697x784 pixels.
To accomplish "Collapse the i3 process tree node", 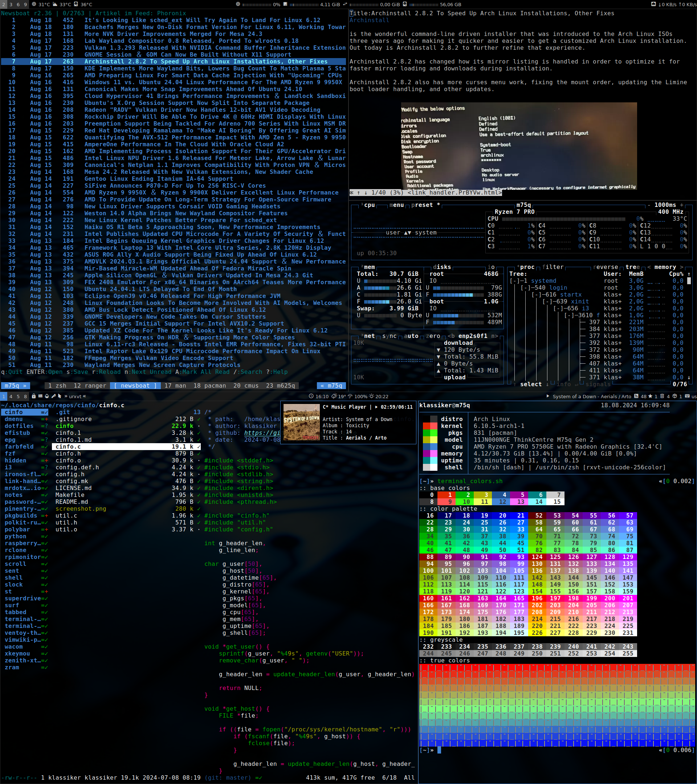I will click(x=558, y=309).
